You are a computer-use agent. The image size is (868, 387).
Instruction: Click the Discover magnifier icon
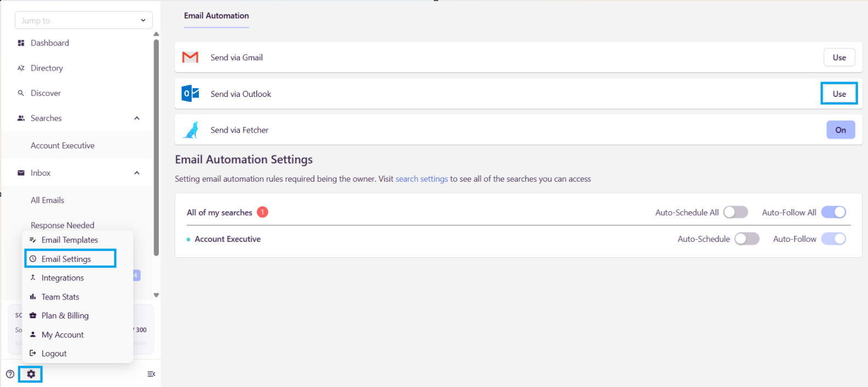pos(21,93)
